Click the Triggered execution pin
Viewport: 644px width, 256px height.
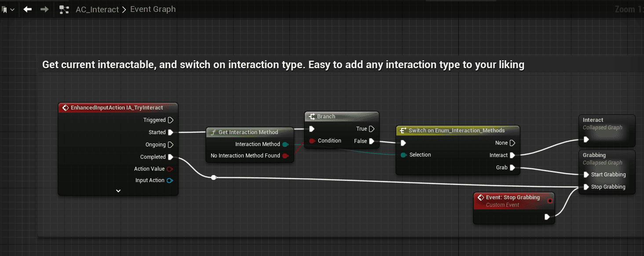click(171, 120)
